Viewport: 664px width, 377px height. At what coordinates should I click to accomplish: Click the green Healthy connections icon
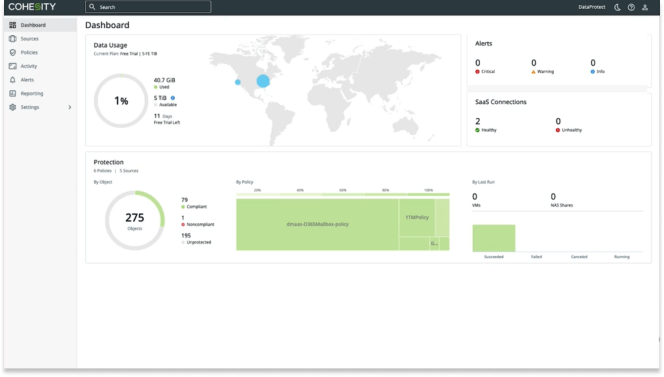pyautogui.click(x=477, y=130)
